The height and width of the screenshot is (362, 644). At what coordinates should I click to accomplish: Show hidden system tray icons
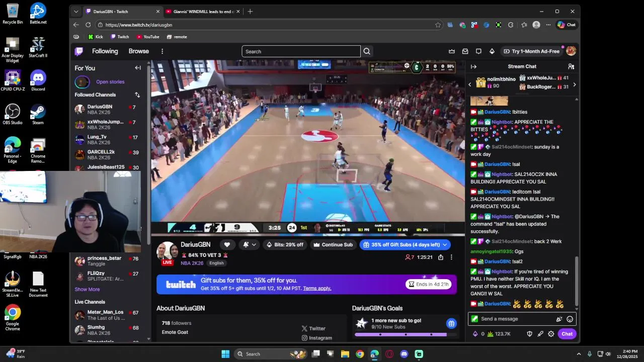click(x=579, y=354)
